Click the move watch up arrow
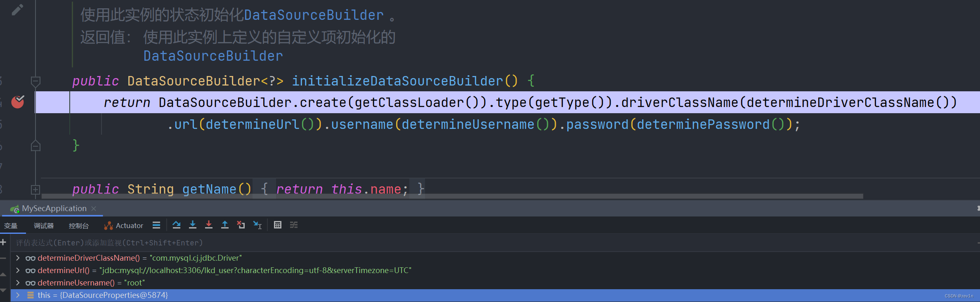This screenshot has width=980, height=302. click(x=3, y=274)
